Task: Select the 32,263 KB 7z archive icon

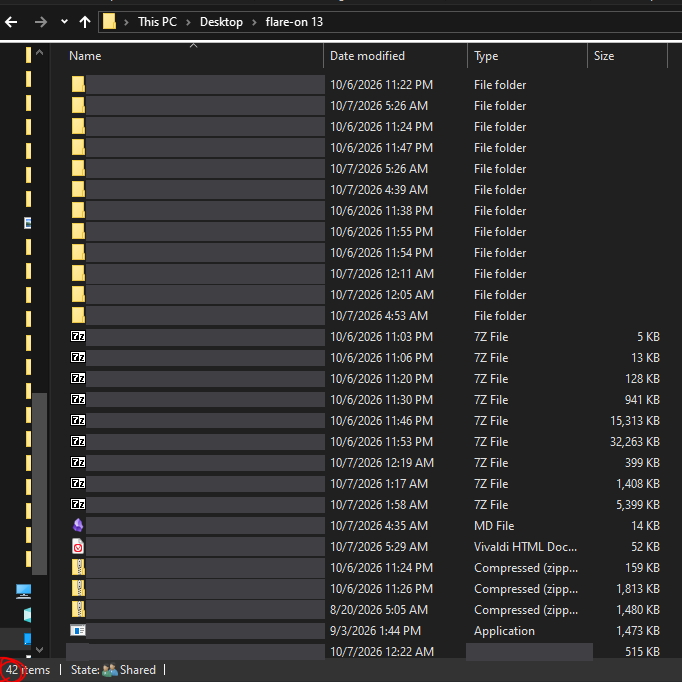Action: point(78,441)
